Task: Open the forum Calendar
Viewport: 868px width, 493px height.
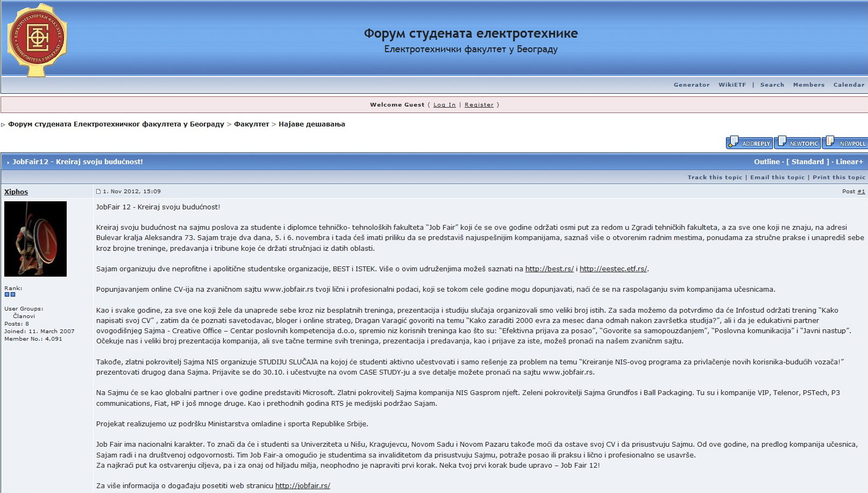Action: (849, 85)
